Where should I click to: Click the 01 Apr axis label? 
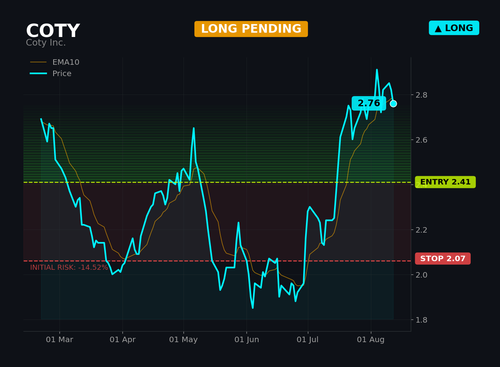[x=122, y=340]
